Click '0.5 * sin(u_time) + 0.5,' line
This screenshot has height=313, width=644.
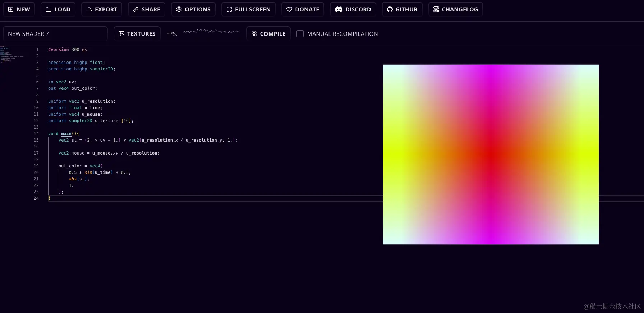[100, 172]
